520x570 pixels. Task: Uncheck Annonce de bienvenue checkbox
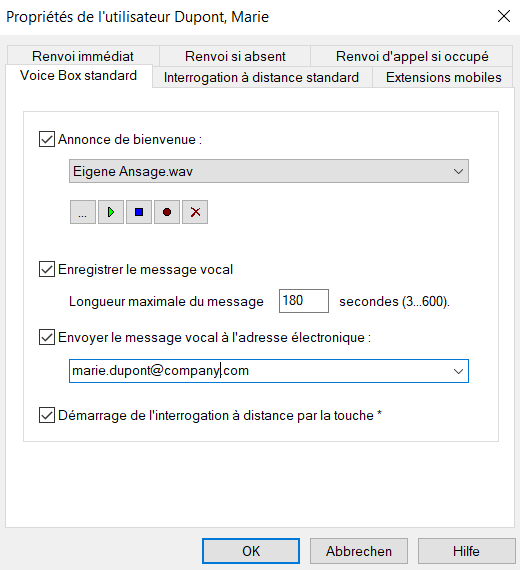coord(47,139)
